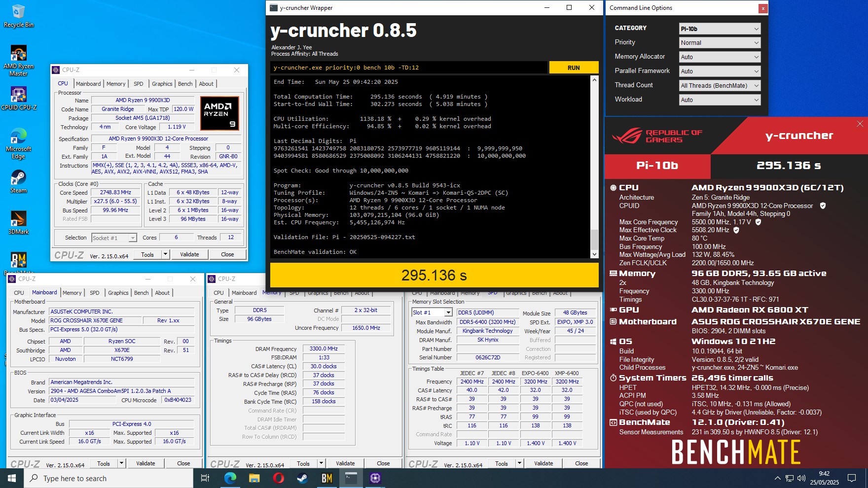Screen dimensions: 868x488
Task: Open Microsoft Edge from the taskbar
Action: 230,478
